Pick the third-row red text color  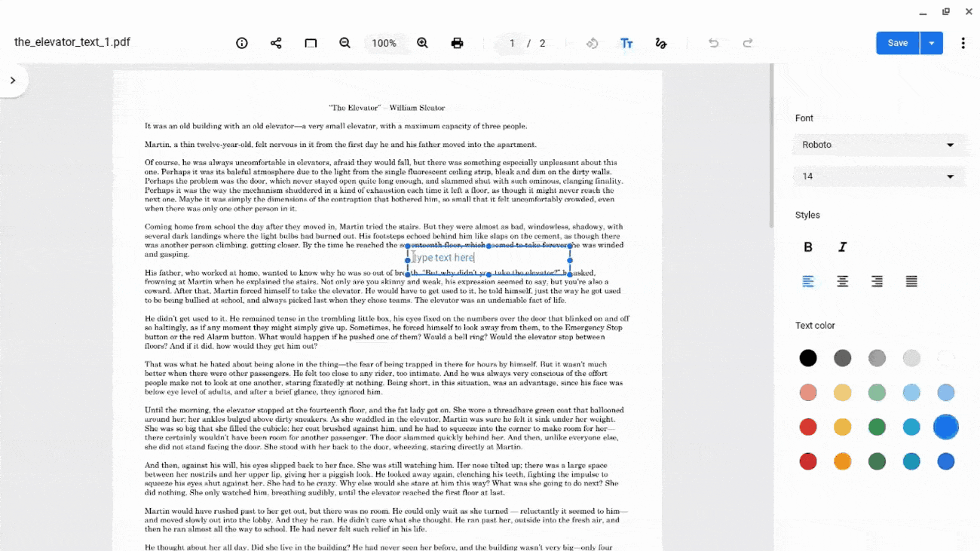pyautogui.click(x=808, y=427)
